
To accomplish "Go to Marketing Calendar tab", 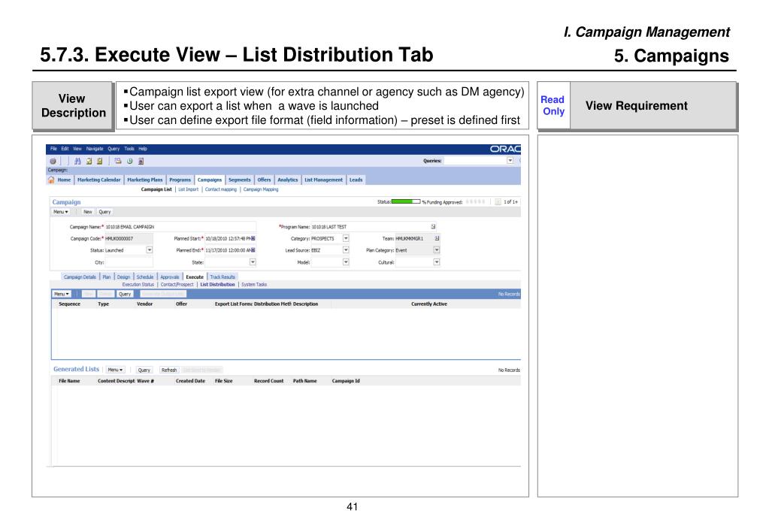I will pos(98,180).
